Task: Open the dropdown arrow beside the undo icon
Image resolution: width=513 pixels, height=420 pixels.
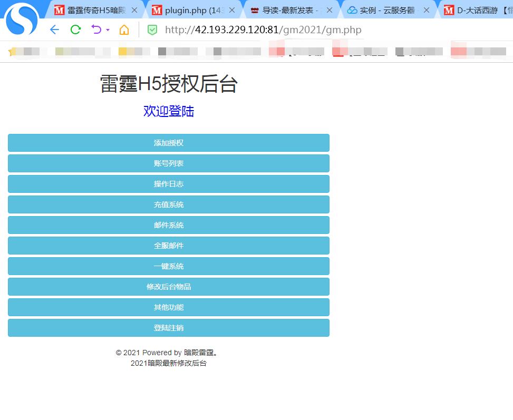Action: click(x=108, y=30)
